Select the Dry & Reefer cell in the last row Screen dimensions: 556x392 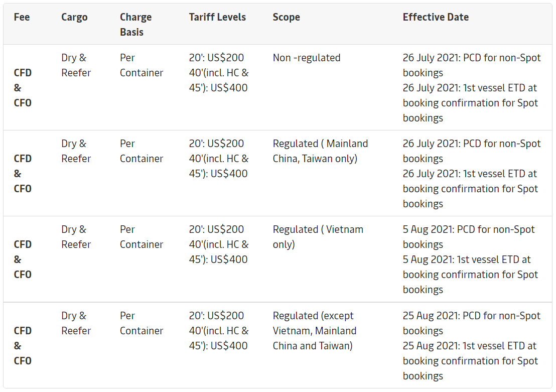[76, 323]
